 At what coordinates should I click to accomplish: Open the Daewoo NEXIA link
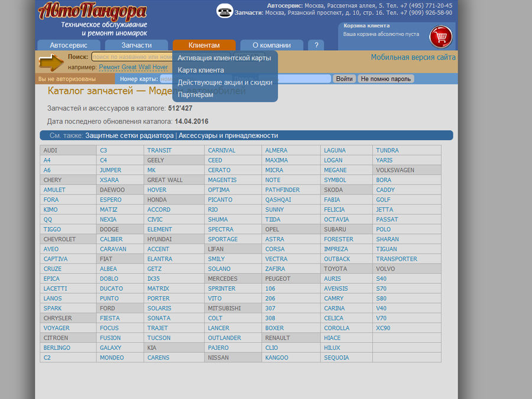[108, 219]
